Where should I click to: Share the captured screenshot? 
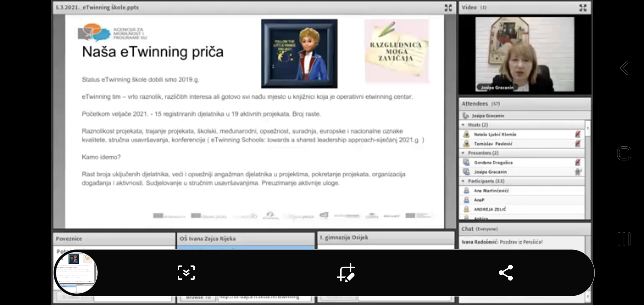click(506, 273)
